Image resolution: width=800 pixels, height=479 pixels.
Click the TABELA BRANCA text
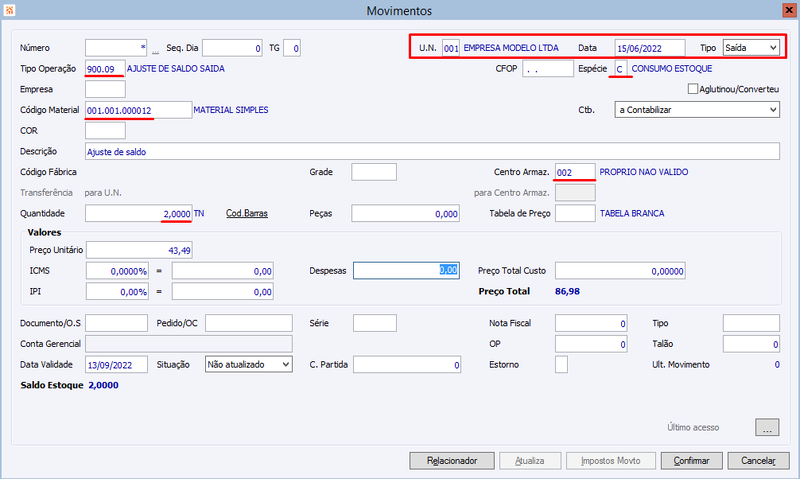(632, 213)
